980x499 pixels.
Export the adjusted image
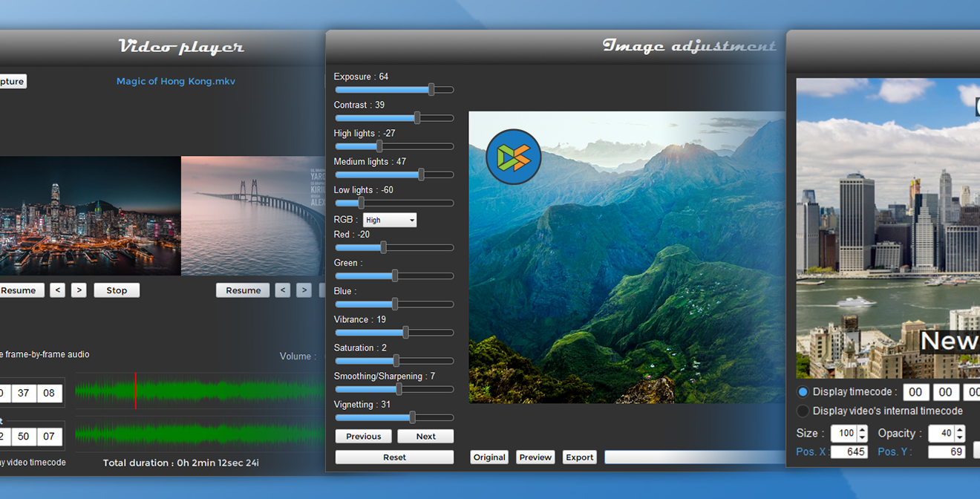click(580, 457)
